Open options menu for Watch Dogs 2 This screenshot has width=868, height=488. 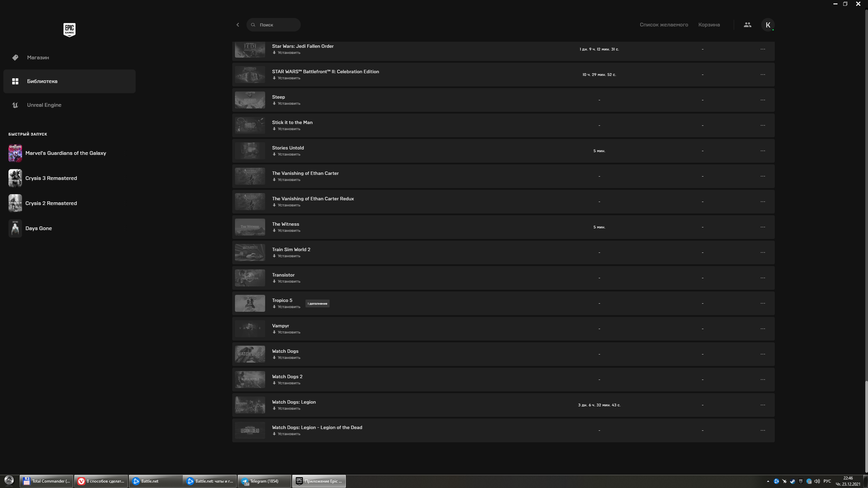[763, 380]
